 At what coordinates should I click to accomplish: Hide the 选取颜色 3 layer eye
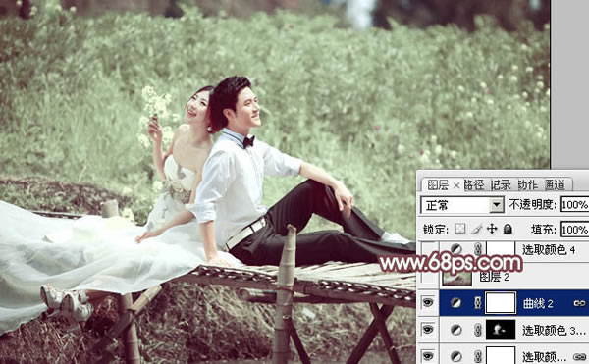[428, 330]
